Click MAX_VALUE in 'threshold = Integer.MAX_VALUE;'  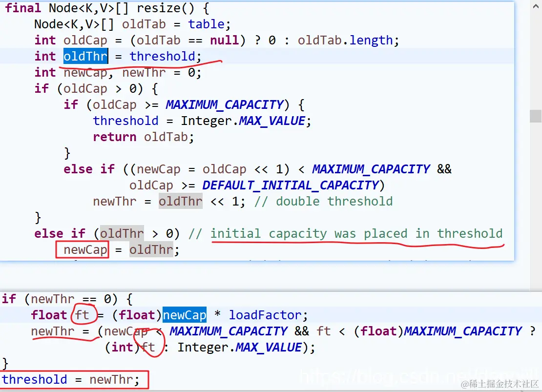point(271,121)
